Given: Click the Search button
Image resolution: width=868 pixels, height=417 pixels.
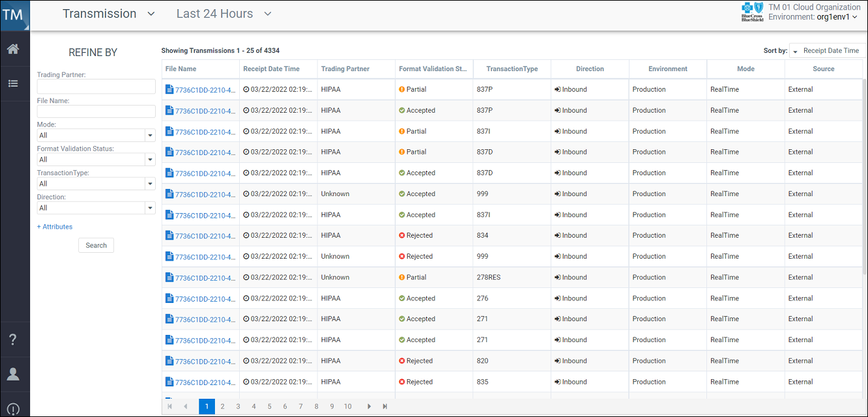Looking at the screenshot, I should 96,245.
